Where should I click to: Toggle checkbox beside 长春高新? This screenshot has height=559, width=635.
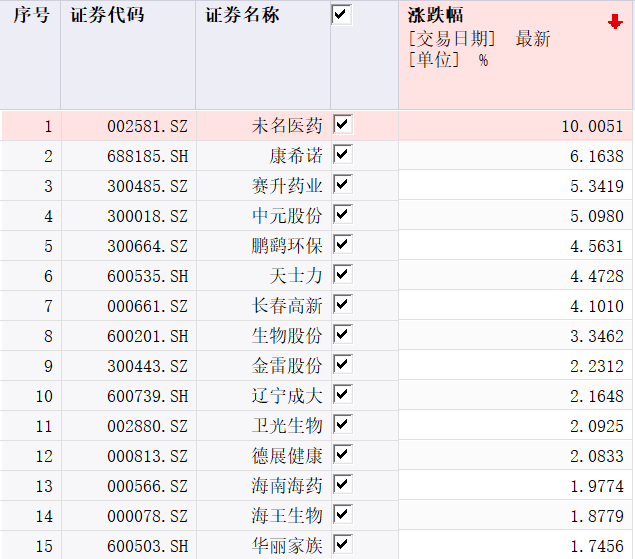(343, 304)
